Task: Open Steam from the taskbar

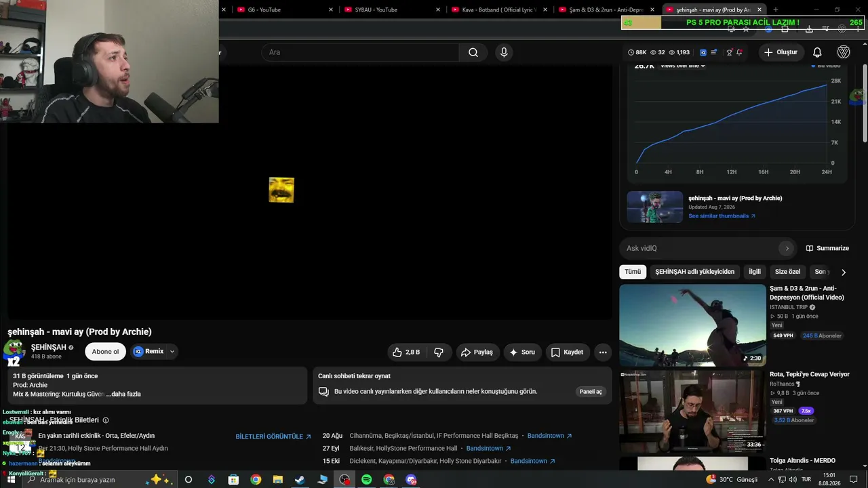Action: click(300, 480)
